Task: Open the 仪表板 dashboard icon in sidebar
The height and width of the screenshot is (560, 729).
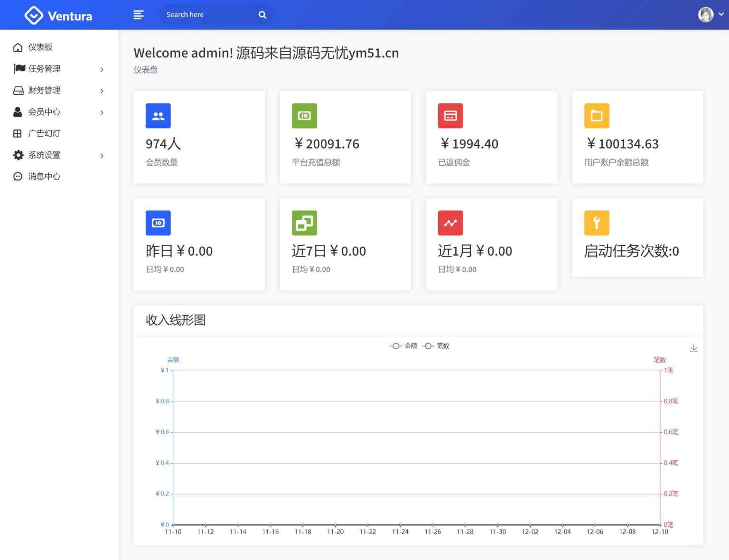Action: [x=18, y=47]
